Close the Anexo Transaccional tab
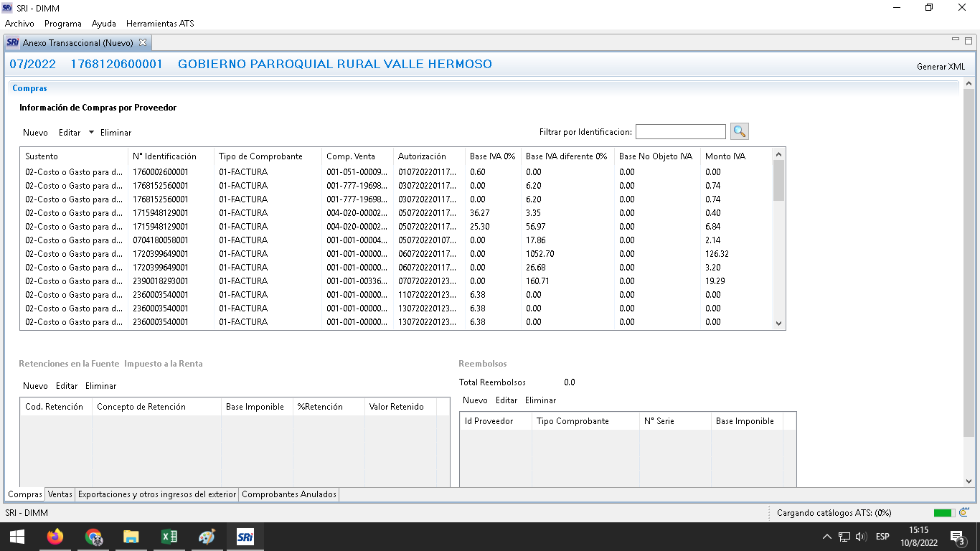The height and width of the screenshot is (551, 980). click(x=143, y=42)
